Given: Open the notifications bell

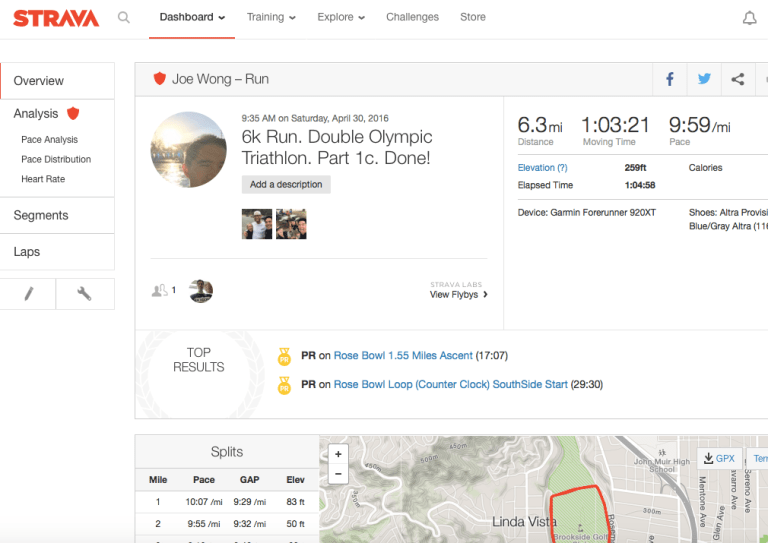Looking at the screenshot, I should coord(749,18).
